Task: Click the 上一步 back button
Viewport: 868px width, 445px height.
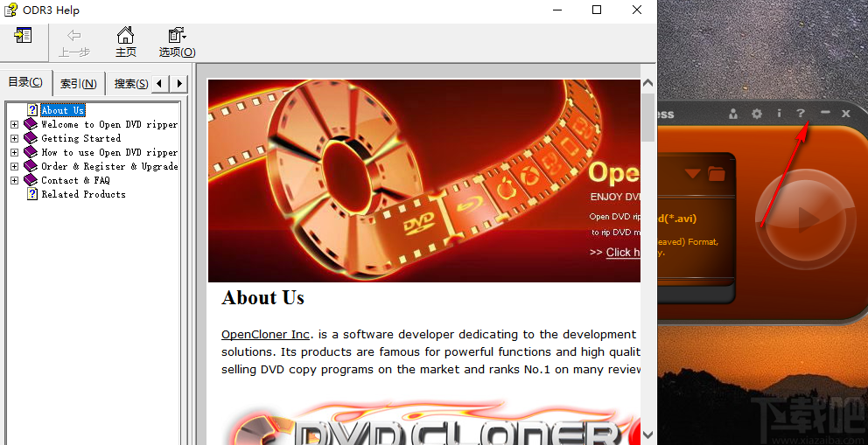Action: (x=74, y=43)
